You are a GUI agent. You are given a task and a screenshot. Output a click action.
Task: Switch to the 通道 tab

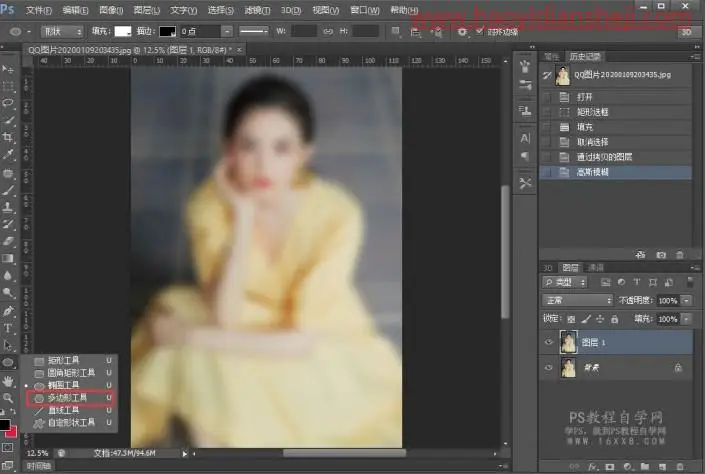596,268
